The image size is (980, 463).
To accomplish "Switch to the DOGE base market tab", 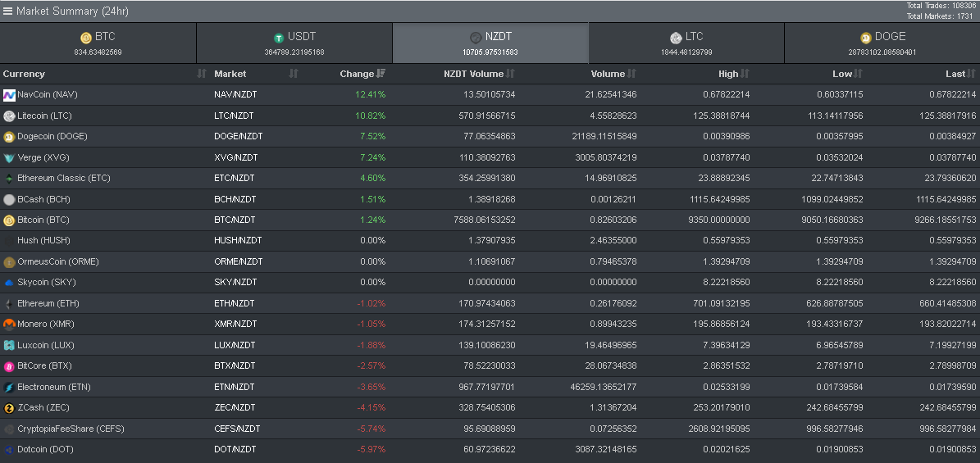I will (882, 43).
